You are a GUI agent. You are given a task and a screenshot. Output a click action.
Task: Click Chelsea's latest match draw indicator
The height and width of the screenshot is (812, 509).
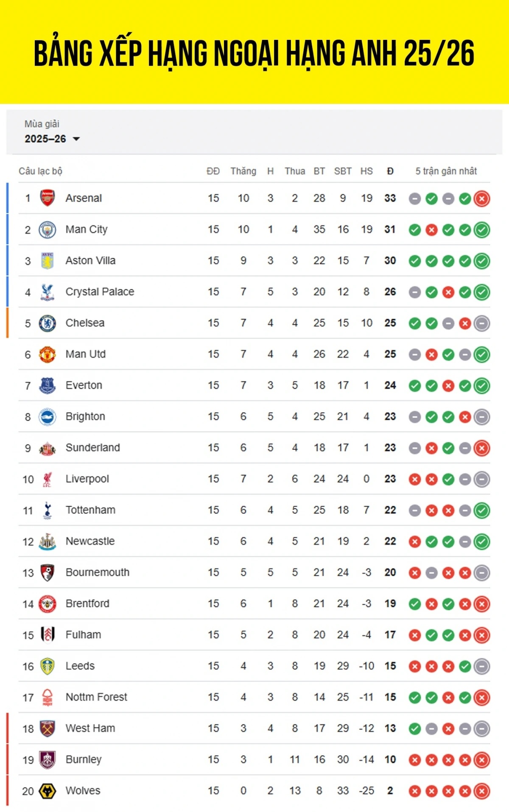(482, 324)
